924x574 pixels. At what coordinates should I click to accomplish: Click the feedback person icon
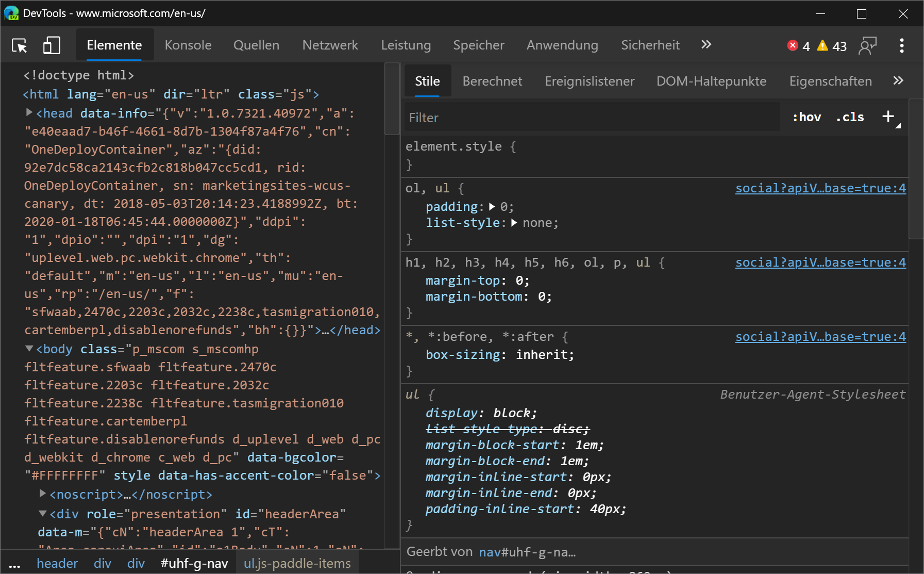(x=868, y=46)
